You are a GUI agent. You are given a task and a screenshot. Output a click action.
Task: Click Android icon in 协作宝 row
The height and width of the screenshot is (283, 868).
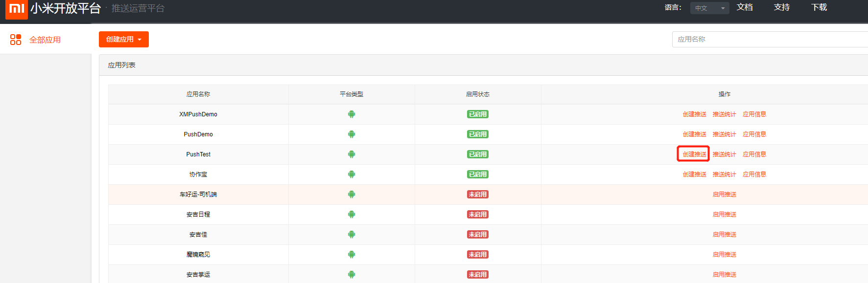tap(352, 174)
